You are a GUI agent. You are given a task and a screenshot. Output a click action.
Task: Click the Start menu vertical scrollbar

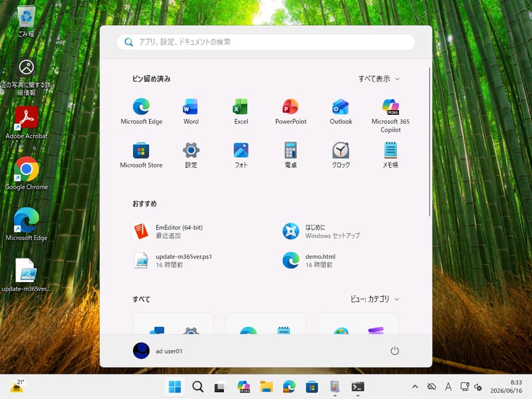pyautogui.click(x=430, y=141)
